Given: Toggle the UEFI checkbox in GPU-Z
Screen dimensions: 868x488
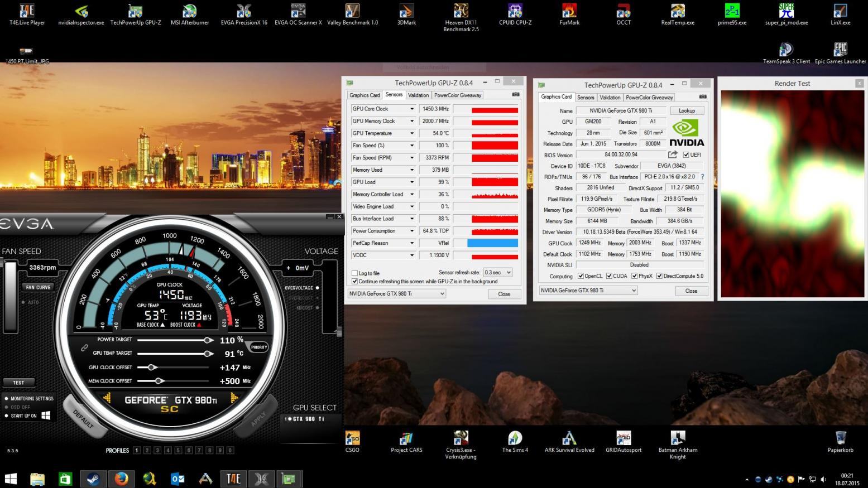Looking at the screenshot, I should (x=686, y=155).
